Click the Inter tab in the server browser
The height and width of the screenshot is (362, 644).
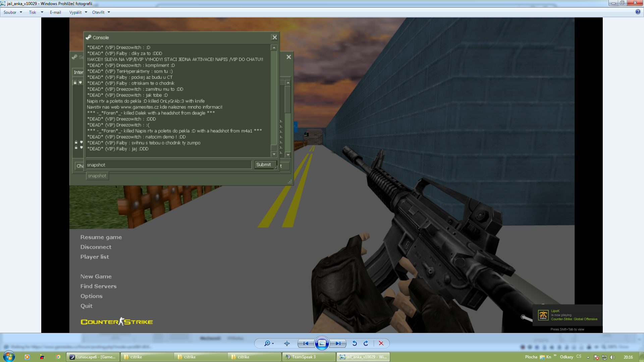[x=78, y=72]
